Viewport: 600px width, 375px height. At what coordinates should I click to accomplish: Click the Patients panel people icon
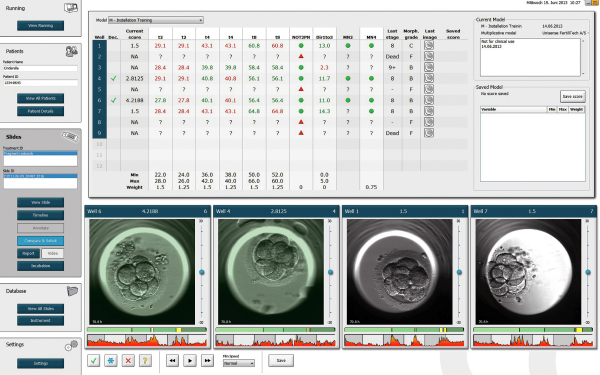71,51
